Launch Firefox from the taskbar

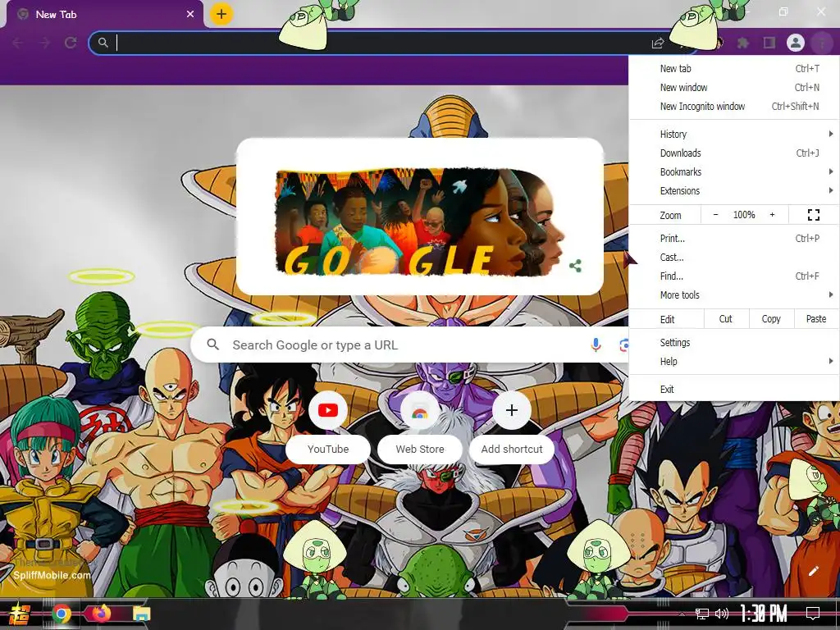101,613
